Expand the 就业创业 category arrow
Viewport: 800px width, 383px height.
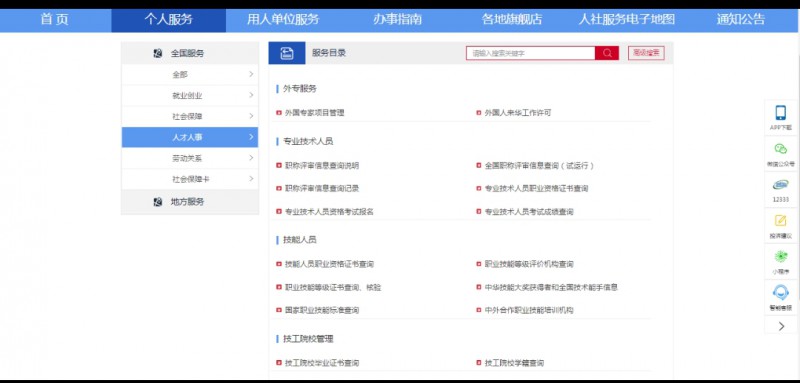coord(251,95)
